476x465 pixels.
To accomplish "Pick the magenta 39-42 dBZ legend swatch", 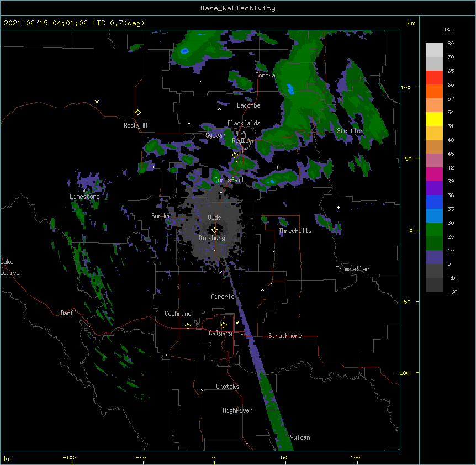I will (x=434, y=174).
